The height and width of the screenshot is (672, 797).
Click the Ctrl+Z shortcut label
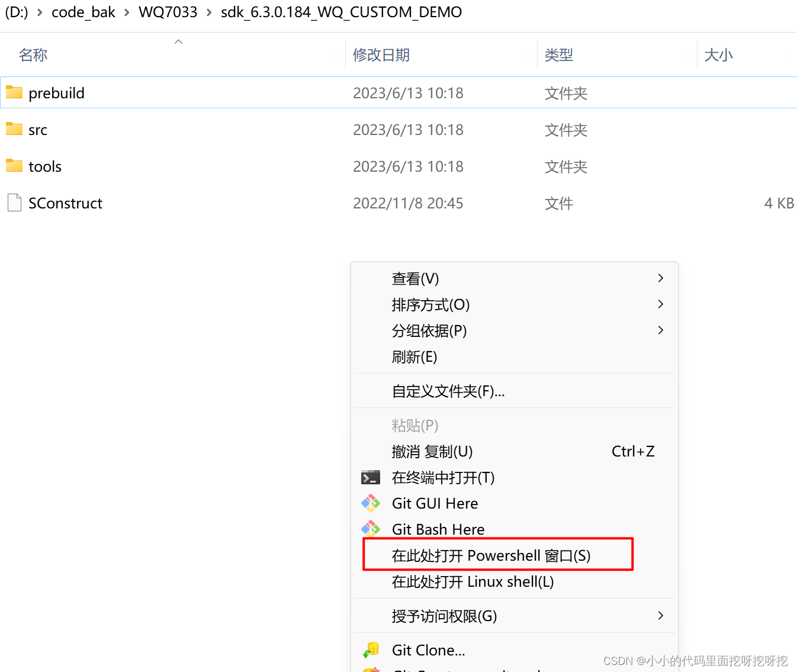click(633, 451)
